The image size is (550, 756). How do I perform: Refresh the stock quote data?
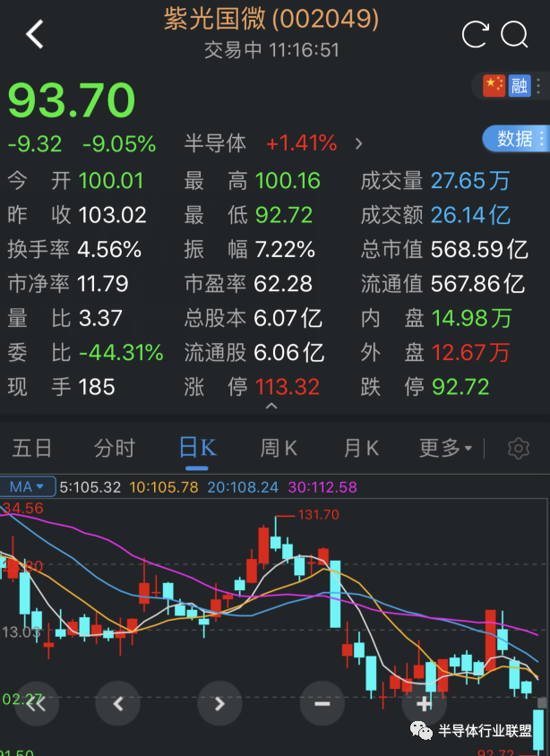click(476, 34)
